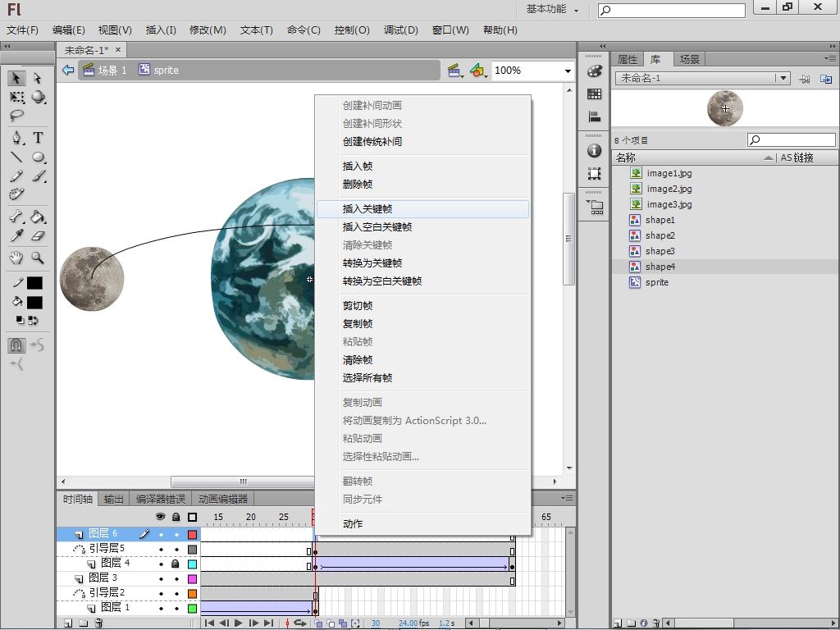
Task: Choose the Eraser tool
Action: (x=38, y=236)
